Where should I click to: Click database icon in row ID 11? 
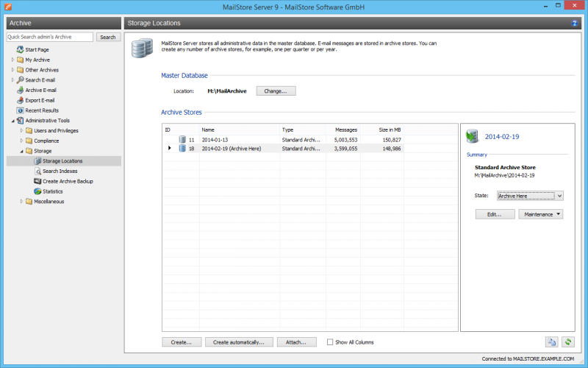pyautogui.click(x=182, y=139)
